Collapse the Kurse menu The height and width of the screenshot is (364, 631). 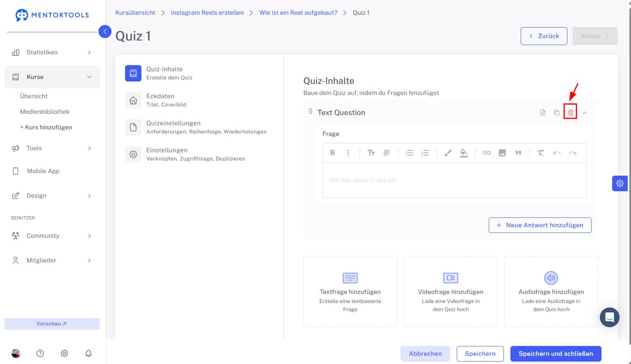(52, 77)
